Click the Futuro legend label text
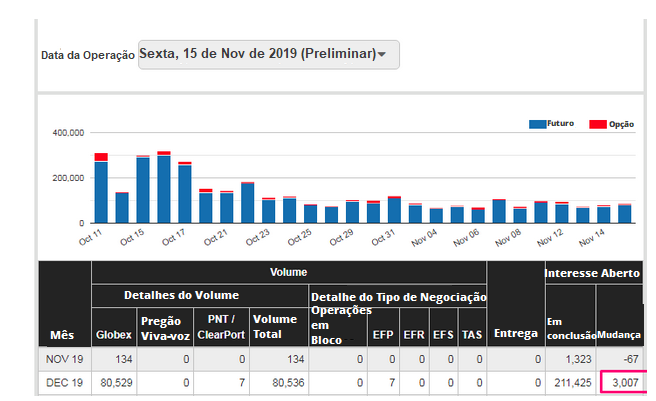This screenshot has height=401, width=656. tap(560, 123)
